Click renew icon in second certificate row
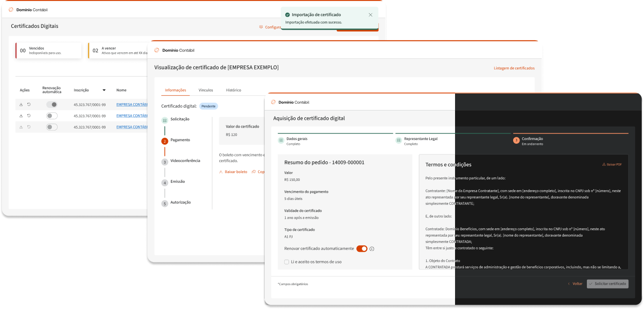This screenshot has width=644, height=309. [x=29, y=115]
